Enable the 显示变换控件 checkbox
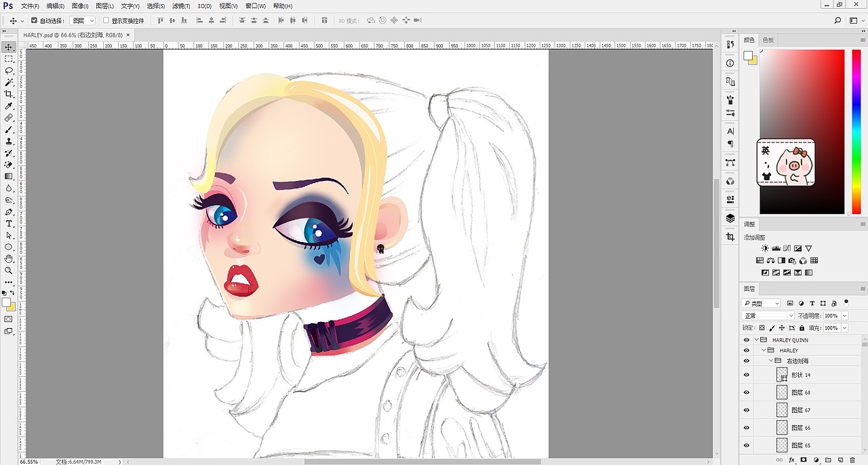Viewport: 868px width, 465px height. pos(106,20)
